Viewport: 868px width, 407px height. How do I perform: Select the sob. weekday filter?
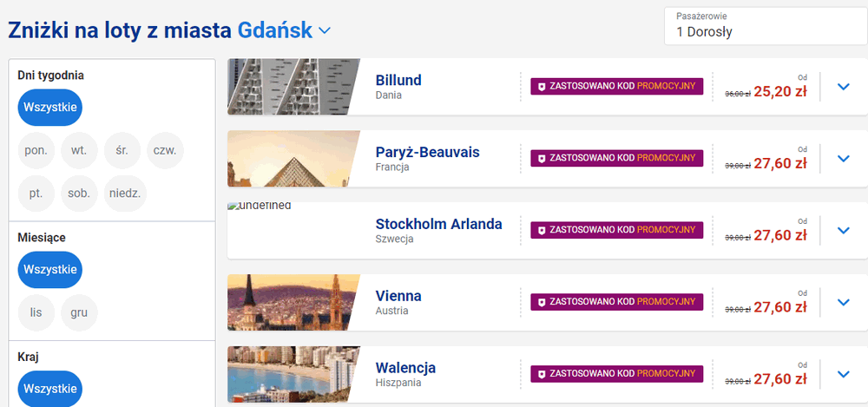pos(79,194)
